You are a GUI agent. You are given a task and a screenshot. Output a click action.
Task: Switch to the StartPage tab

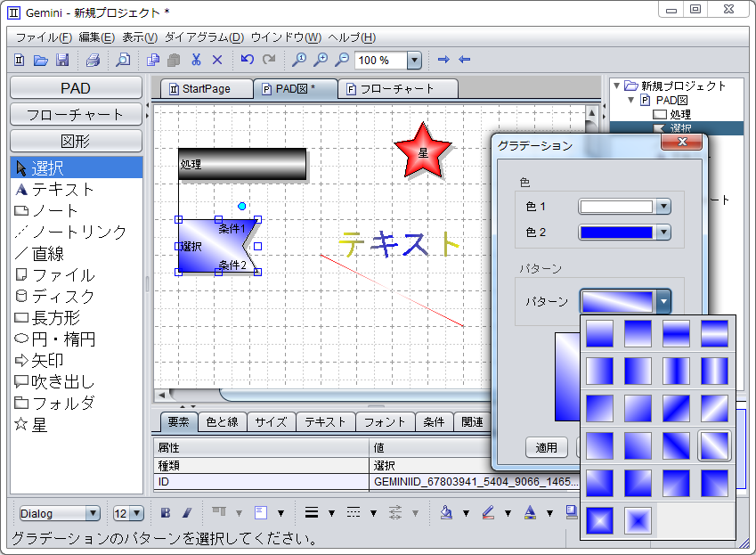click(x=207, y=89)
